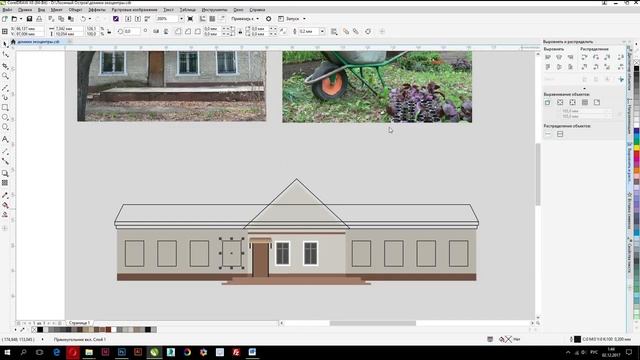The width and height of the screenshot is (640, 360).
Task: Select the Color Eyedropper tool
Action: [5, 195]
